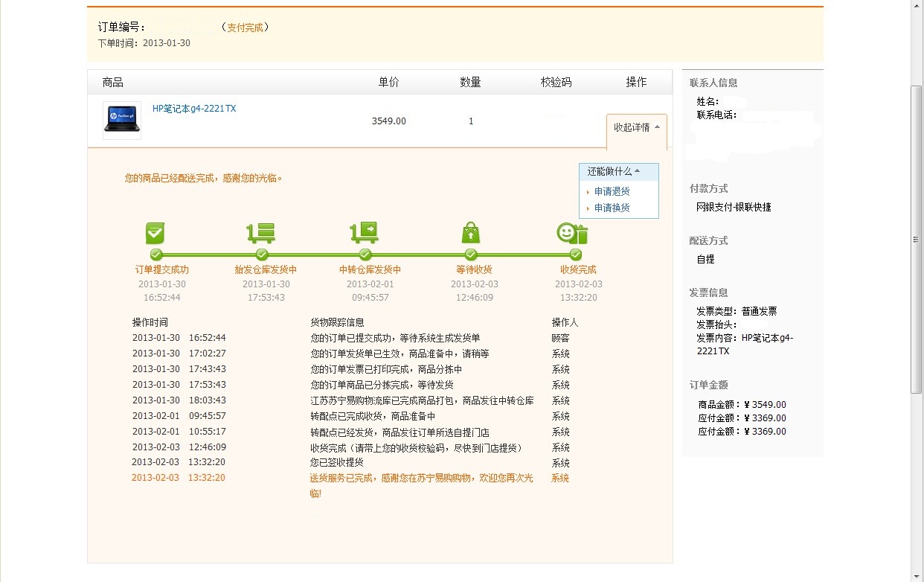Click the order submitted checkmark icon
The image size is (924, 582).
click(x=155, y=233)
